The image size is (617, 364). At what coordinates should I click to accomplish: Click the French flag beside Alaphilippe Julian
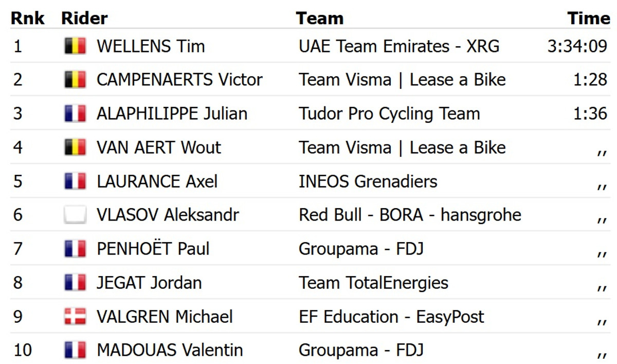pyautogui.click(x=75, y=114)
